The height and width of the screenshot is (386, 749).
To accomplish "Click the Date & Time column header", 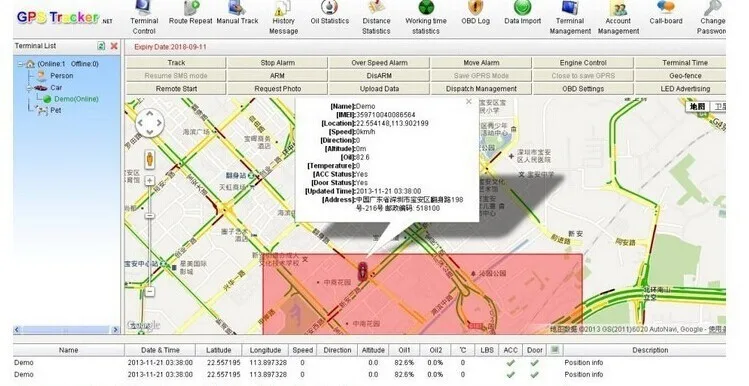I will click(160, 350).
